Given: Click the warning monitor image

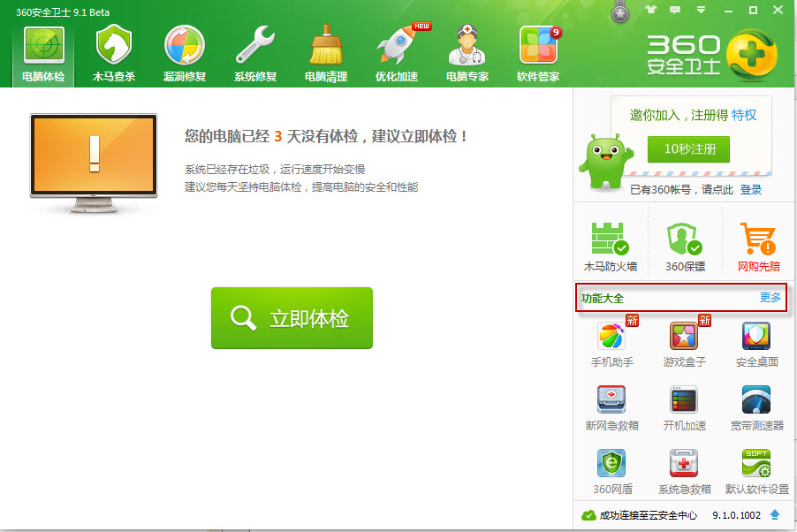Looking at the screenshot, I should pyautogui.click(x=94, y=163).
